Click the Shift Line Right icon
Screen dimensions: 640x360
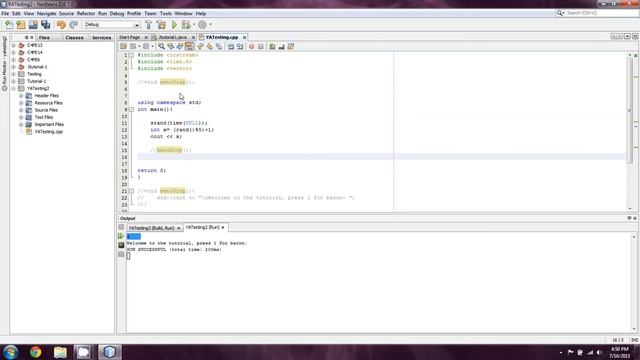coord(240,47)
